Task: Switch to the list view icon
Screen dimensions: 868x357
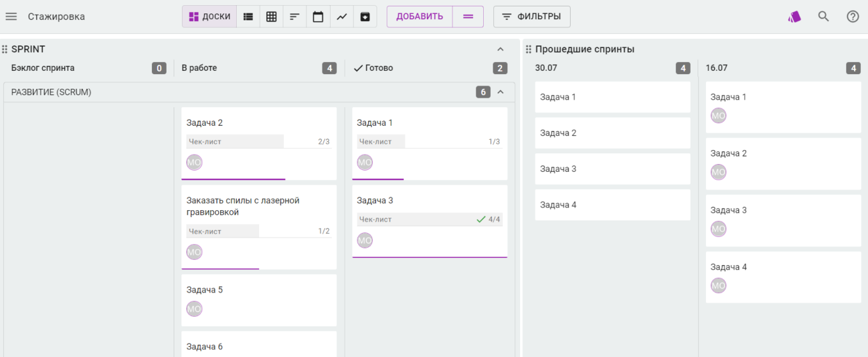Action: click(248, 17)
